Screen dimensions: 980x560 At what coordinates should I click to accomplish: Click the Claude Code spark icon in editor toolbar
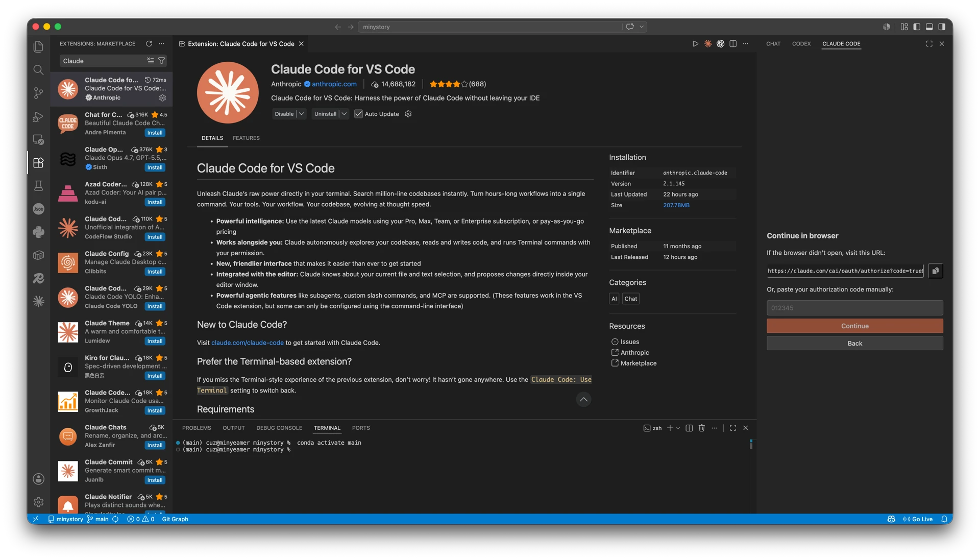708,44
